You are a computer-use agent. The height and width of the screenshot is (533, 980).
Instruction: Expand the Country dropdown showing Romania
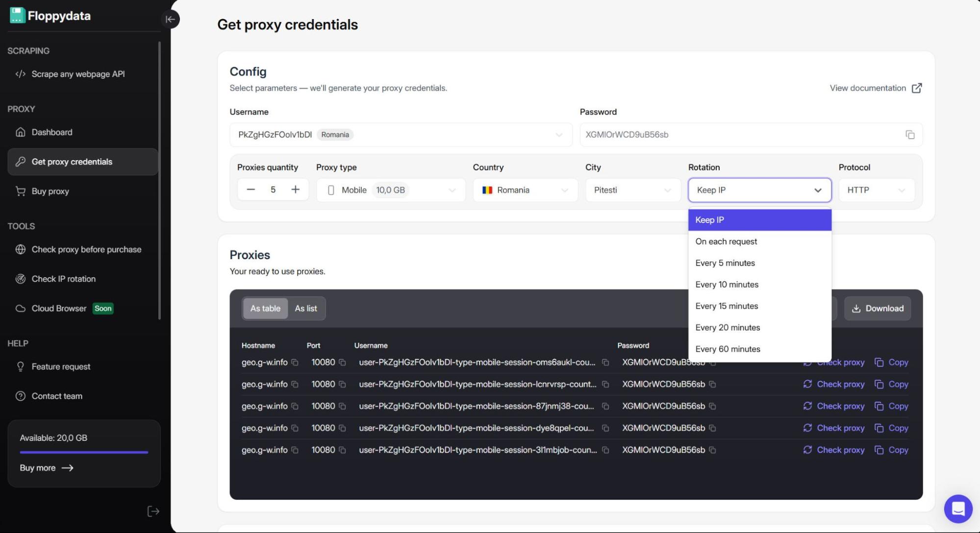(525, 190)
